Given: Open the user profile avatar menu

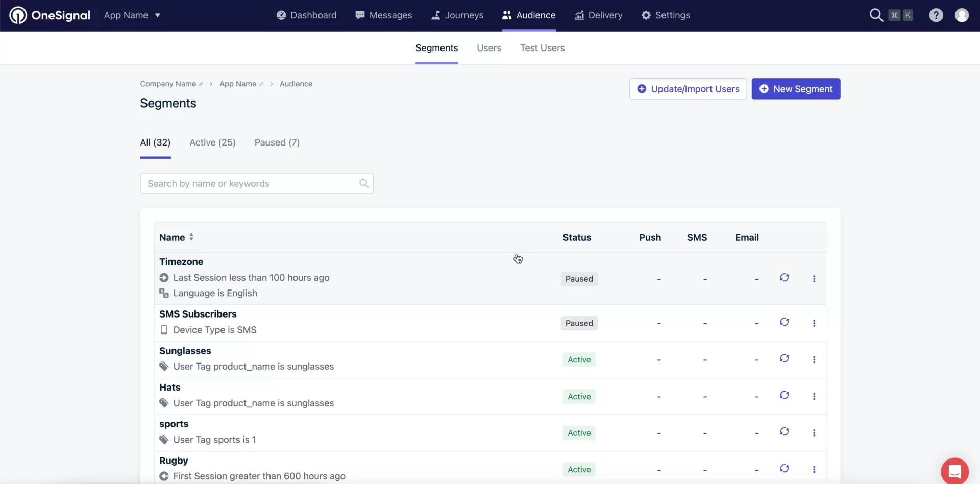Looking at the screenshot, I should (x=963, y=15).
